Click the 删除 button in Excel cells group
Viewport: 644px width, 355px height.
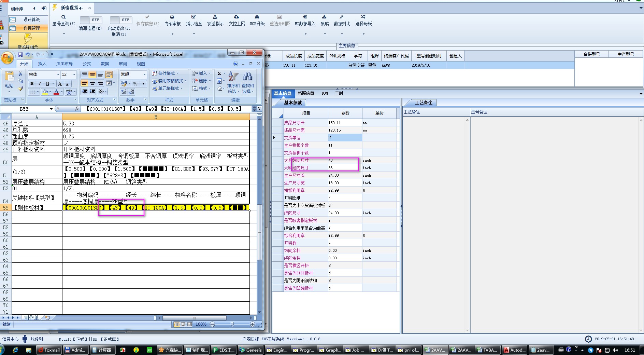pos(201,81)
